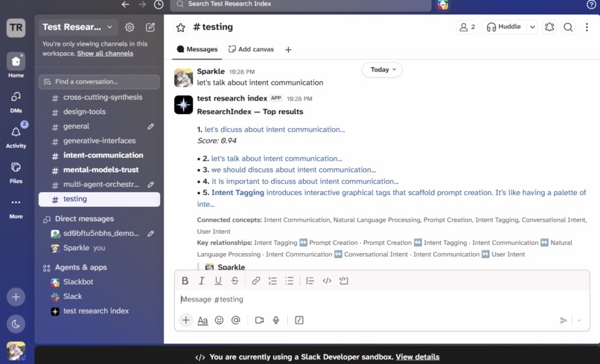Expand Test Research workspace menu

pos(77,28)
